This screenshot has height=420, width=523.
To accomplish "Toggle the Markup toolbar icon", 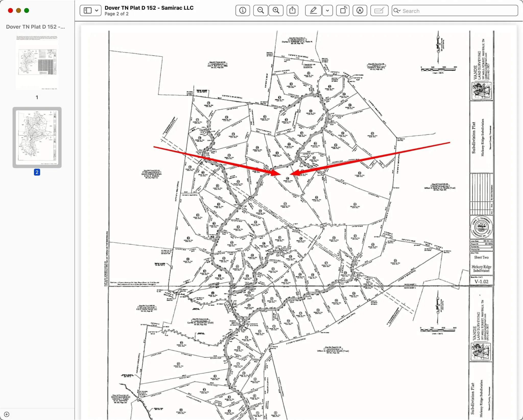I will click(360, 10).
